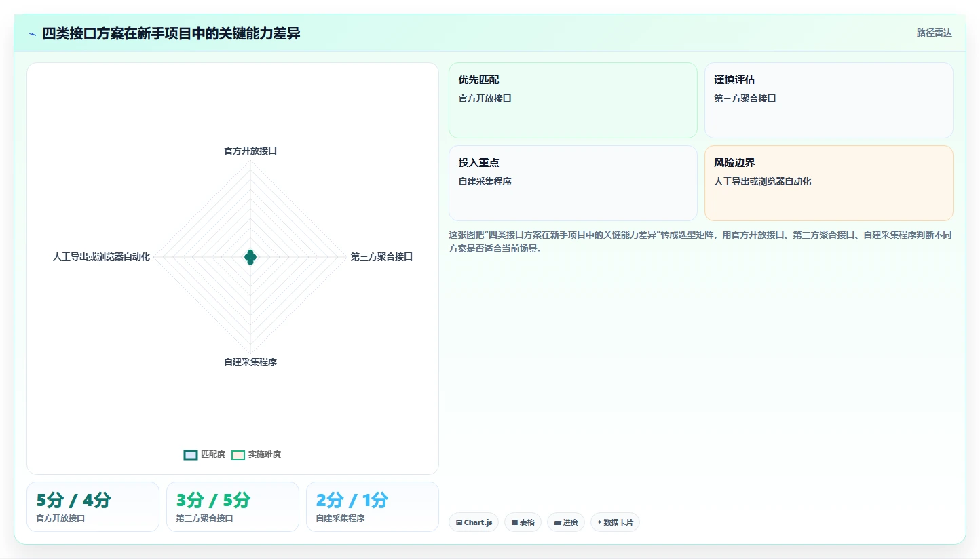Click 官方开放接口 text in 优先匹配 card
980x559 pixels.
pyautogui.click(x=485, y=98)
